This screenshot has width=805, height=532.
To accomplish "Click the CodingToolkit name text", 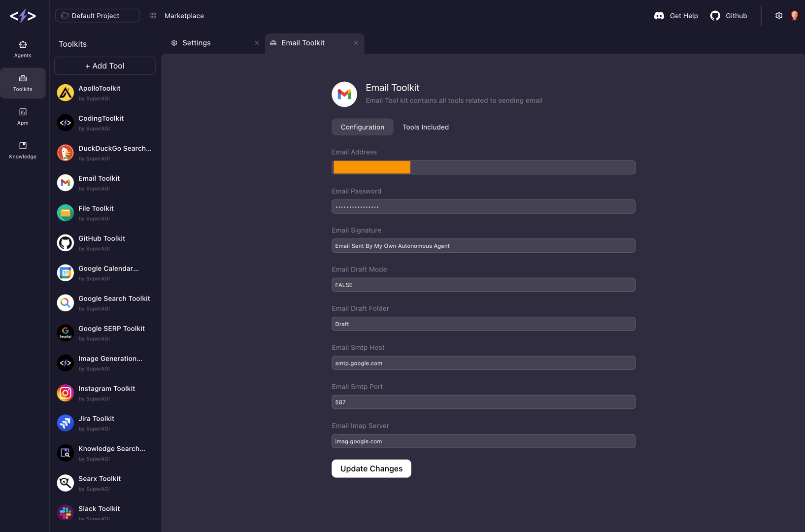I will (x=101, y=118).
